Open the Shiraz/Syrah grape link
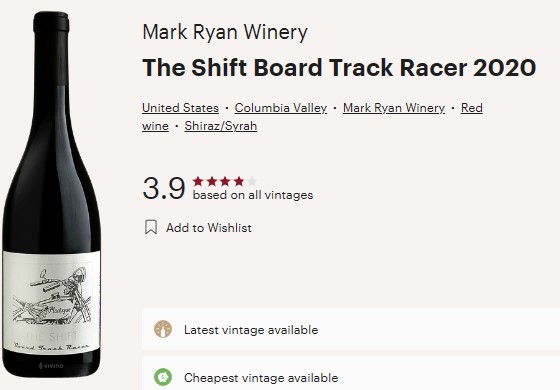Image resolution: width=560 pixels, height=390 pixels. click(x=221, y=126)
